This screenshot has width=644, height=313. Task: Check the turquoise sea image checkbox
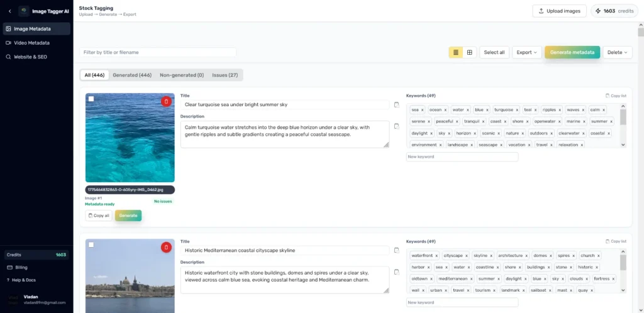pyautogui.click(x=91, y=99)
